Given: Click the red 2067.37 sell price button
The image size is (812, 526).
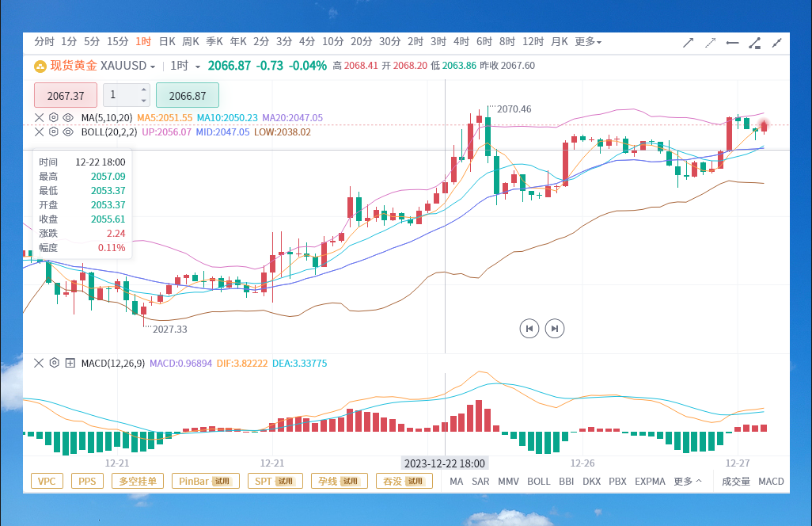Looking at the screenshot, I should click(66, 95).
